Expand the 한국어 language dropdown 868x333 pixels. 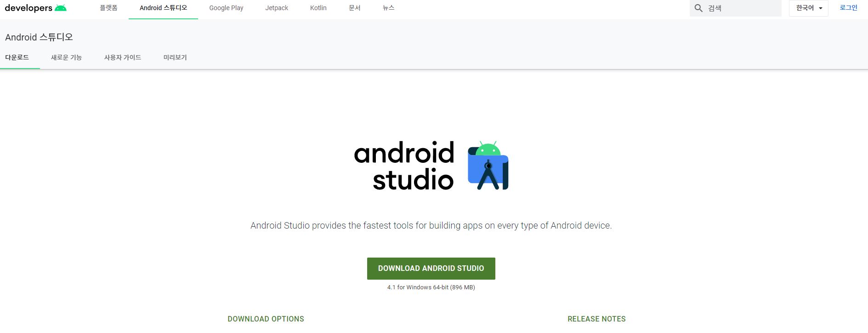(809, 8)
